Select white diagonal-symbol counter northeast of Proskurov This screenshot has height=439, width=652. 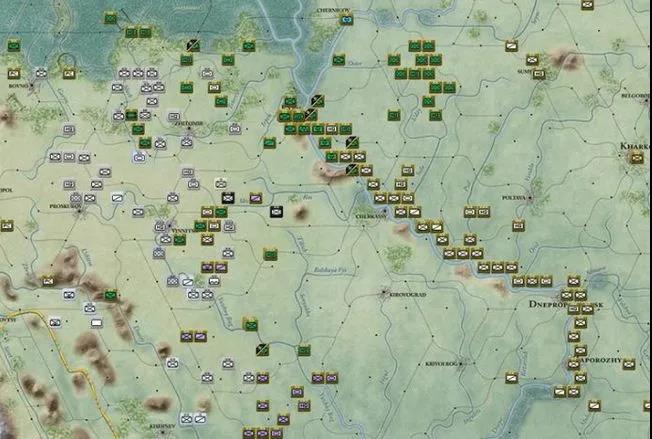tap(118, 198)
